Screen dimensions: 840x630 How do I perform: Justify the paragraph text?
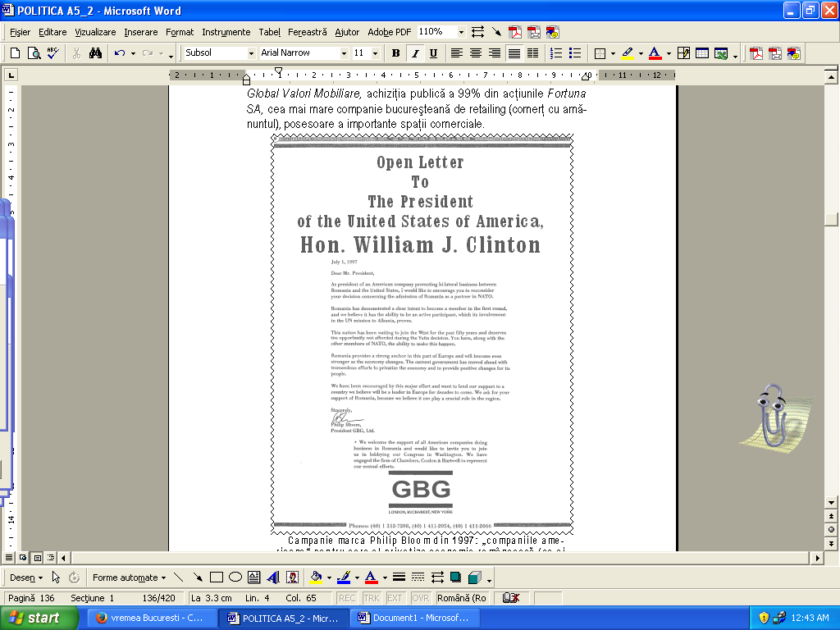514,53
